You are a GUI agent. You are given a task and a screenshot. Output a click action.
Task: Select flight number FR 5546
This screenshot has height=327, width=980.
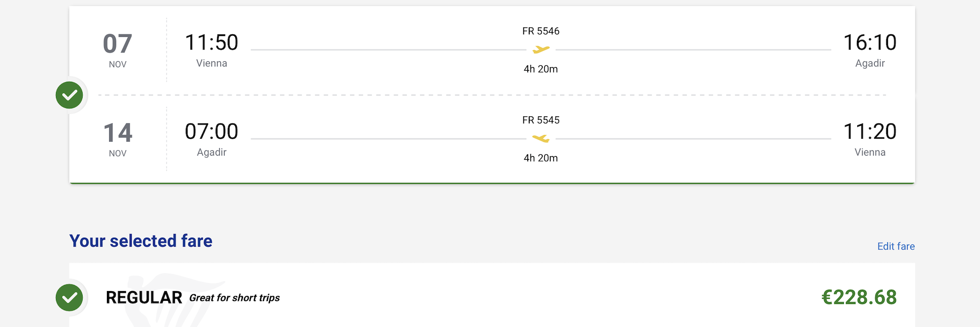[x=541, y=31]
